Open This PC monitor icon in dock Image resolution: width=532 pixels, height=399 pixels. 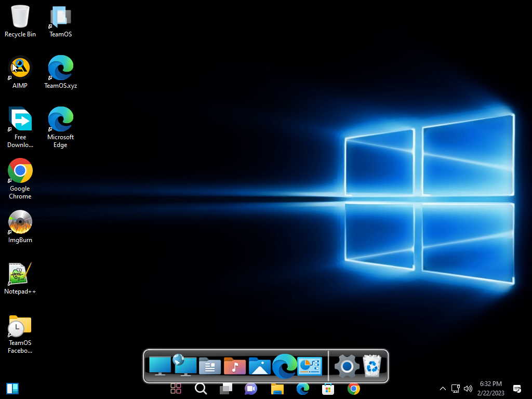(160, 366)
